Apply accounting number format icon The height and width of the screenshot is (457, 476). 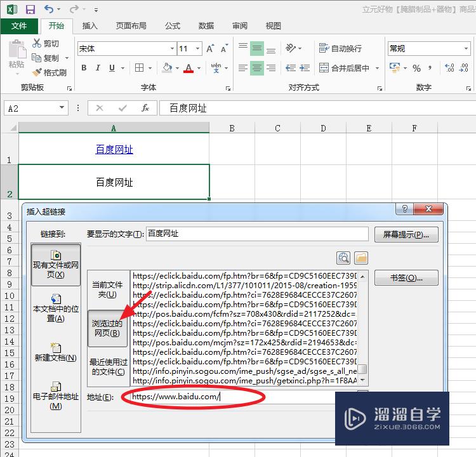click(x=395, y=68)
